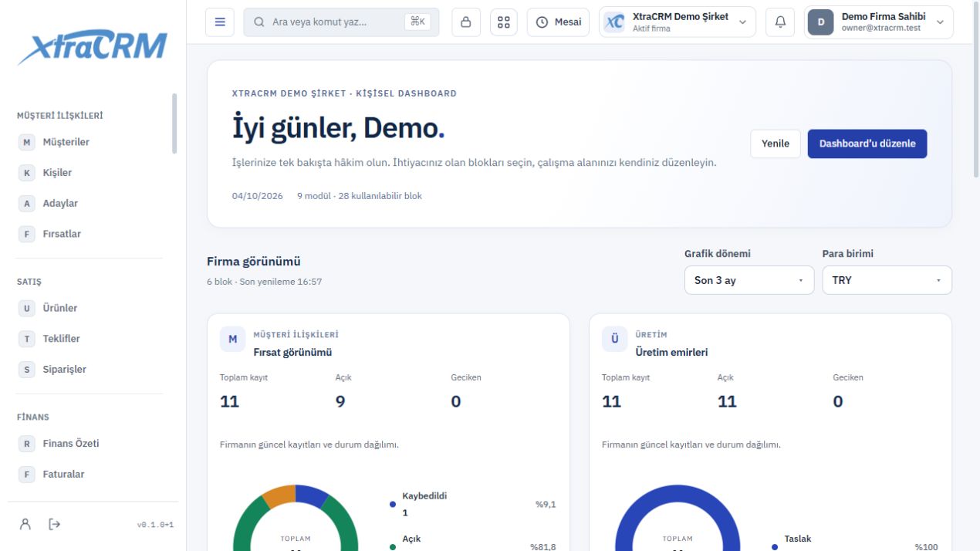This screenshot has width=980, height=551.
Task: Open the Grafik dönemi dropdown (Son 3 ay)
Action: (749, 280)
